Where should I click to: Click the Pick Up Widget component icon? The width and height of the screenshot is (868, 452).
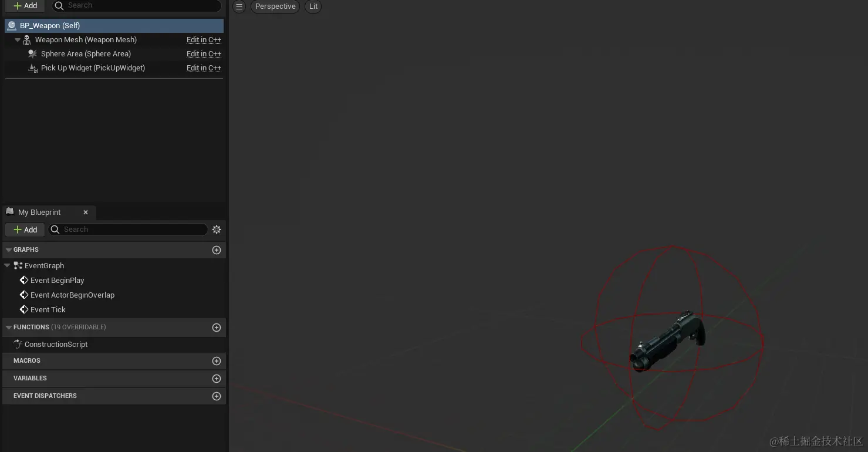[x=33, y=68]
